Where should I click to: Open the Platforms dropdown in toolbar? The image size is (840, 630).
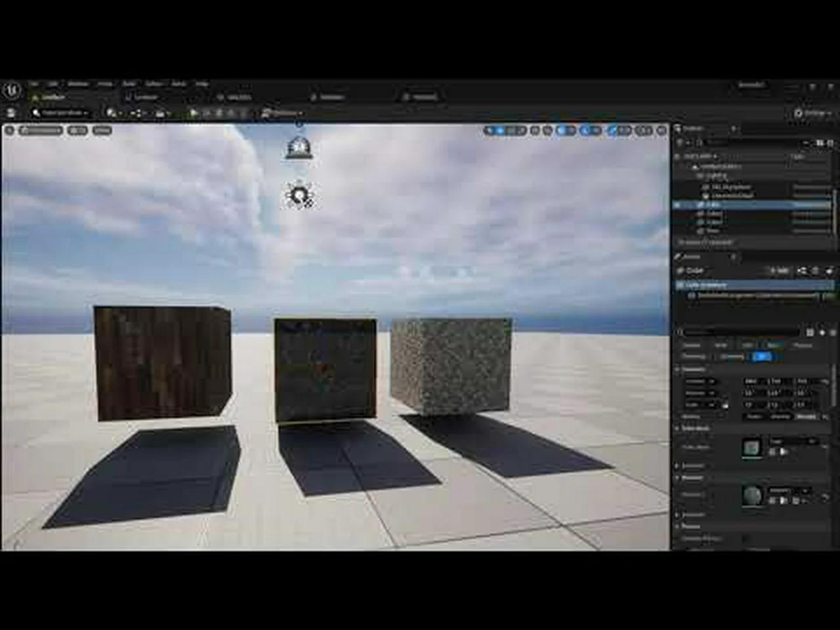click(283, 114)
